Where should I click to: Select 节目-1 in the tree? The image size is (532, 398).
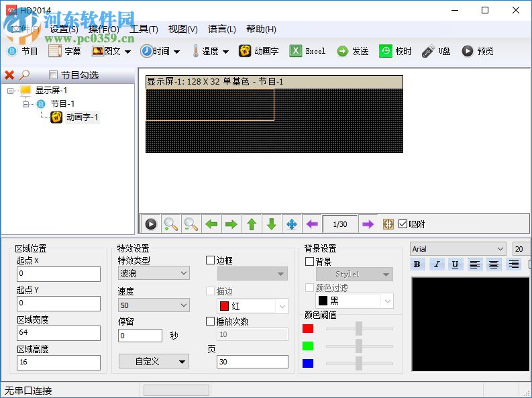(62, 104)
